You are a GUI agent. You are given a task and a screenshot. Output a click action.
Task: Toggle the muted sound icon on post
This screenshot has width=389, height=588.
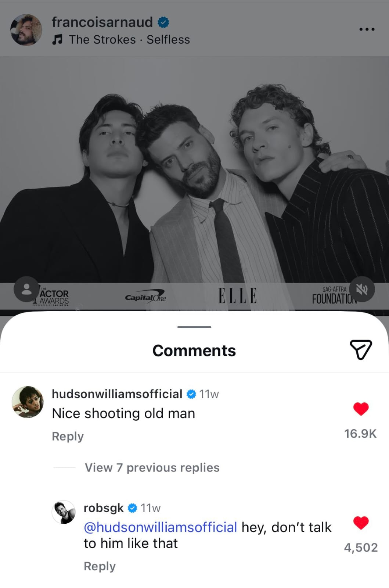coord(362,289)
